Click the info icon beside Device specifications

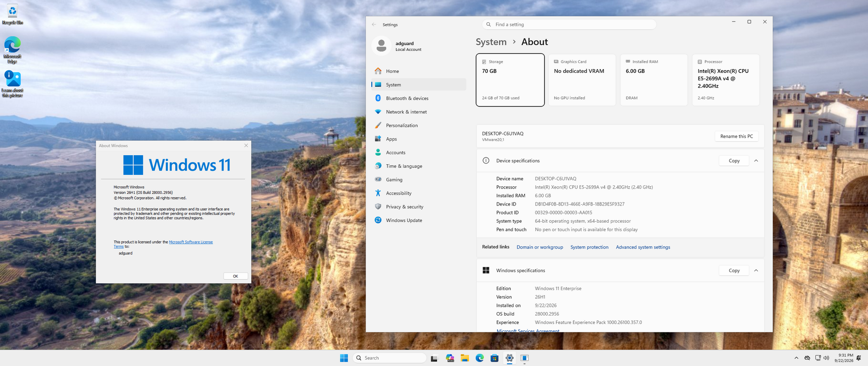tap(486, 161)
